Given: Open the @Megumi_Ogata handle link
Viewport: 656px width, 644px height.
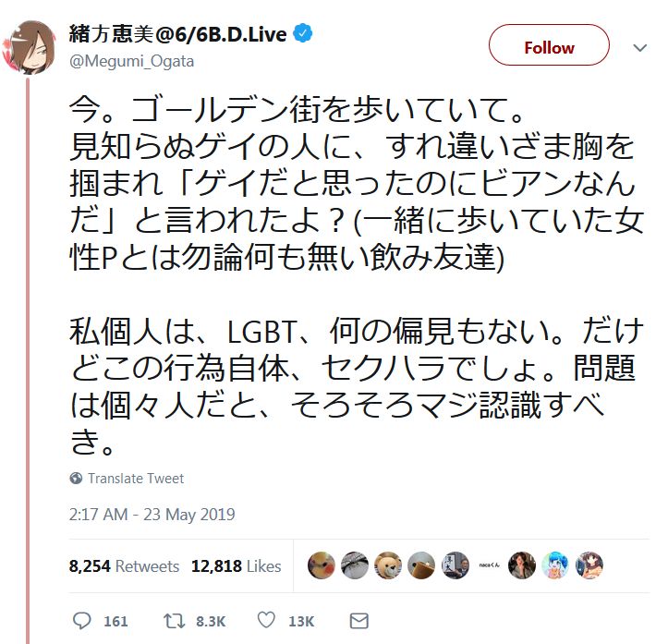Looking at the screenshot, I should pos(132,60).
